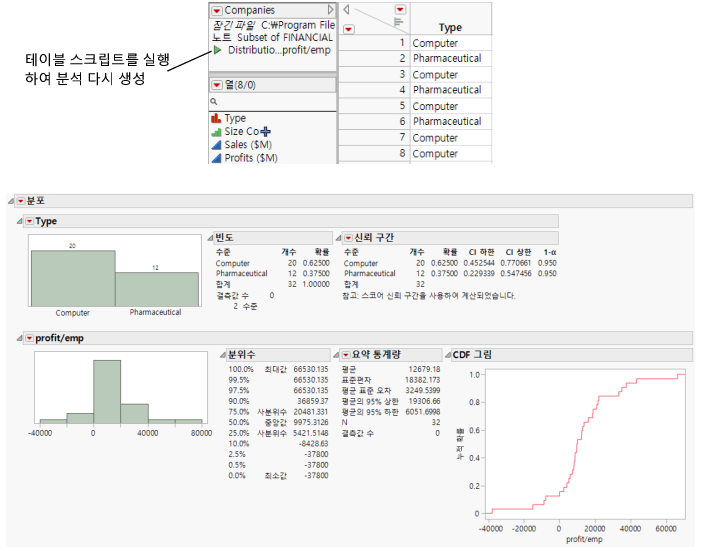Image resolution: width=706 pixels, height=551 pixels.
Task: Click the 최소값 value at 0.0%
Action: (316, 475)
